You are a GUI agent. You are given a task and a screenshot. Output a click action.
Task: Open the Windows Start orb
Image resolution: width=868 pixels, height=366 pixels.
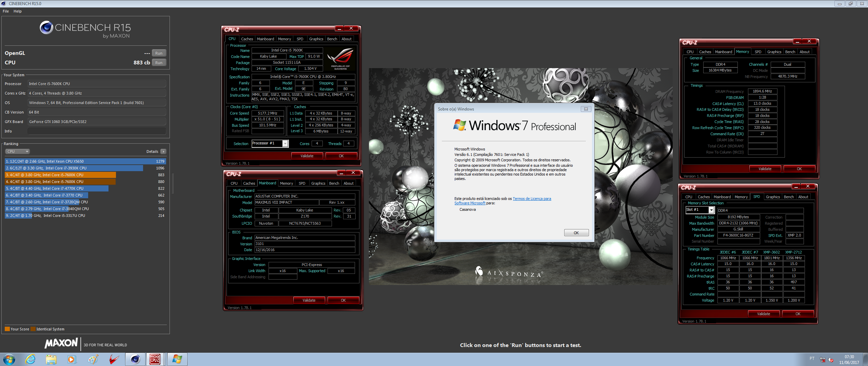click(9, 359)
